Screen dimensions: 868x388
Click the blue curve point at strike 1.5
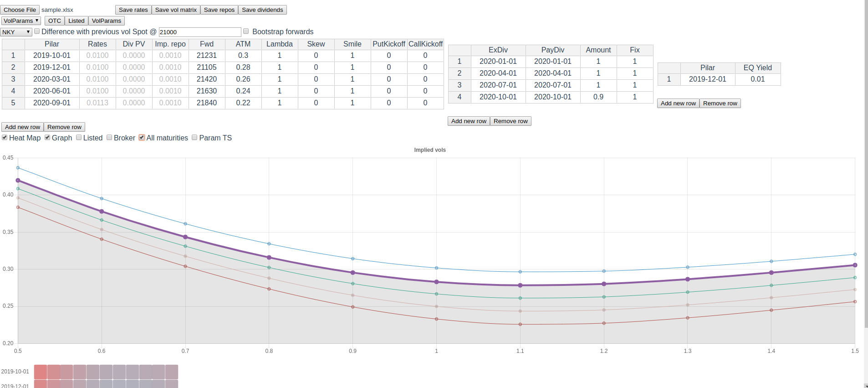click(855, 254)
